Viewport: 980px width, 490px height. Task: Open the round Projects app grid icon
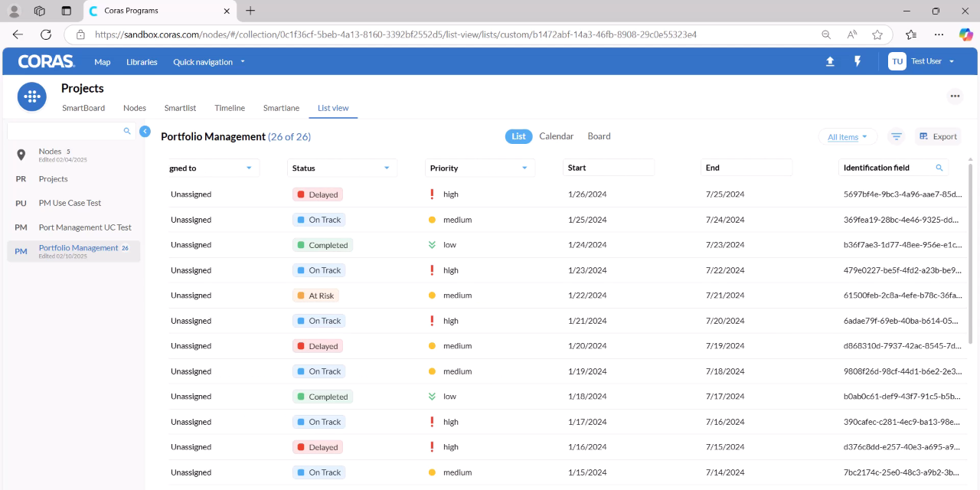click(32, 97)
